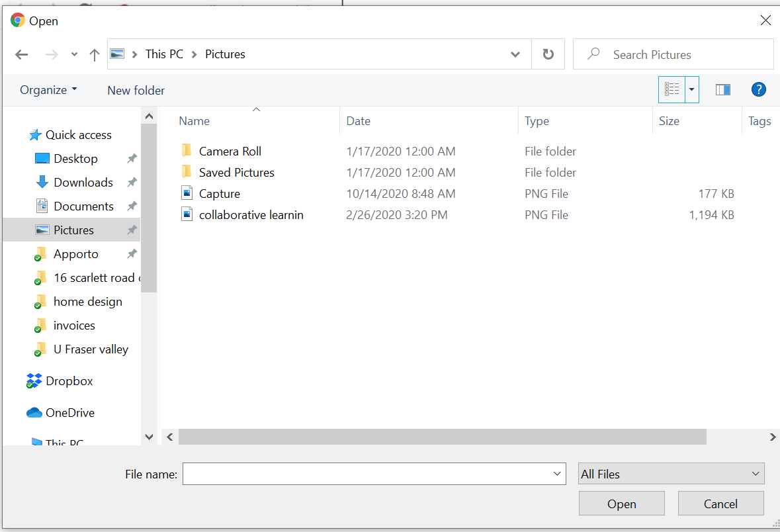780x532 pixels.
Task: Click the pin icon next to Apporto
Action: (x=132, y=254)
